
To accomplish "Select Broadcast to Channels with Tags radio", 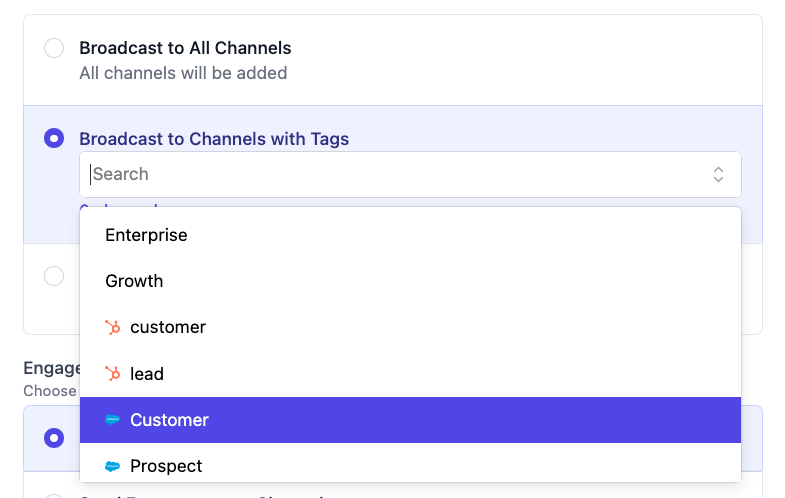I will click(54, 138).
